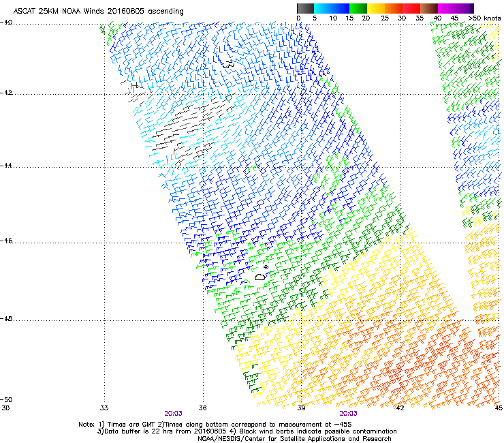The width and height of the screenshot is (504, 443).
Task: Click the longitude label 33
Action: point(104,408)
